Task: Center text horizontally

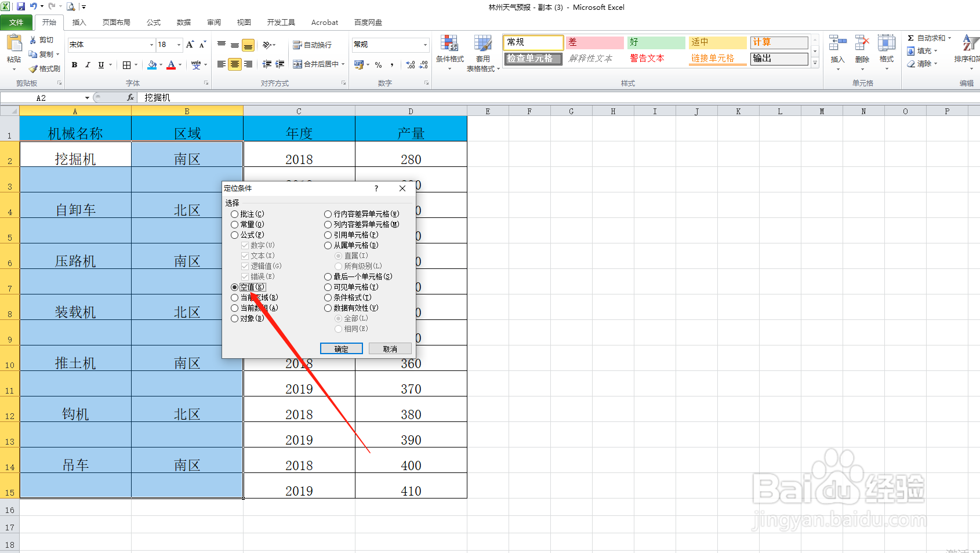Action: (x=235, y=64)
